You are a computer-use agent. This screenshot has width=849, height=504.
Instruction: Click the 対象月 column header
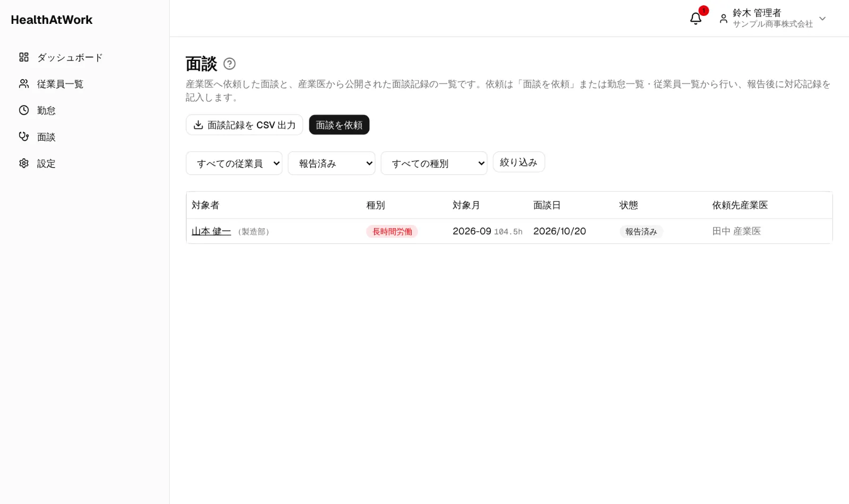click(x=466, y=205)
